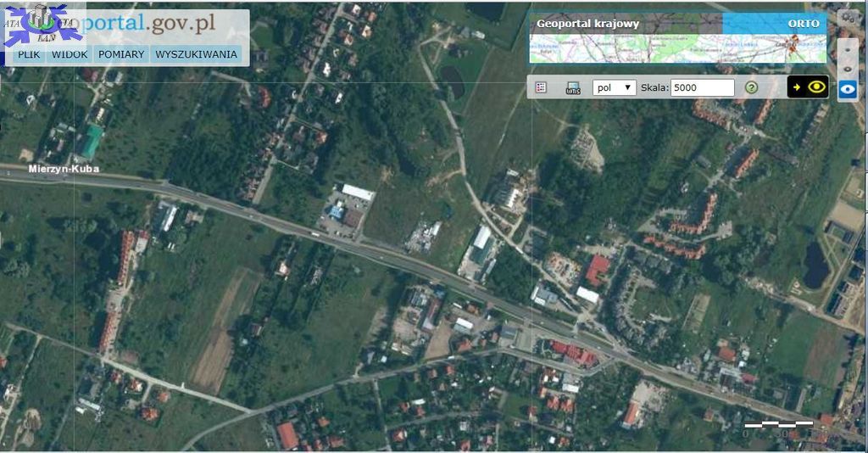868x453 pixels.
Task: Click into the Skala scale field
Action: coord(702,87)
